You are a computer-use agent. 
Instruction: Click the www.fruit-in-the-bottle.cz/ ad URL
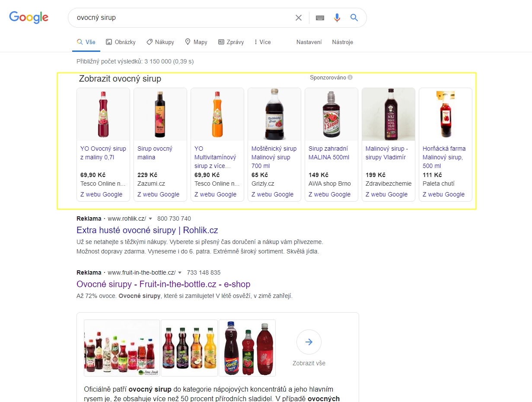pyautogui.click(x=142, y=273)
